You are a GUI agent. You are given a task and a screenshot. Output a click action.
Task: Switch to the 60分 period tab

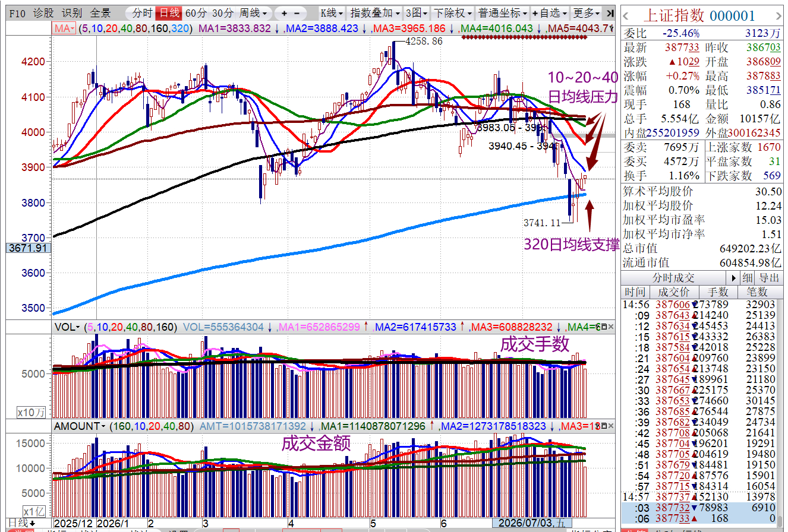point(196,12)
